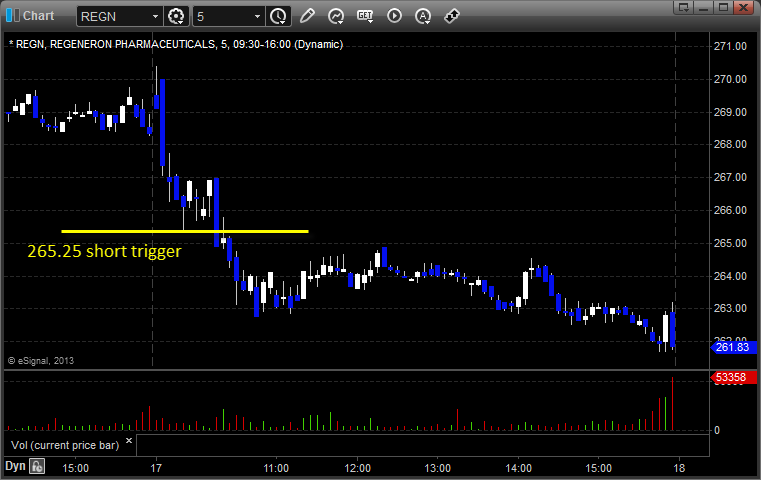
Task: Click the 12:00 time axis label
Action: click(x=358, y=468)
